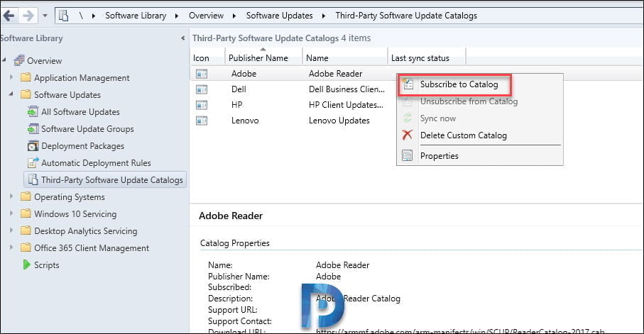Click the breadcrumb root document icon

coord(63,16)
